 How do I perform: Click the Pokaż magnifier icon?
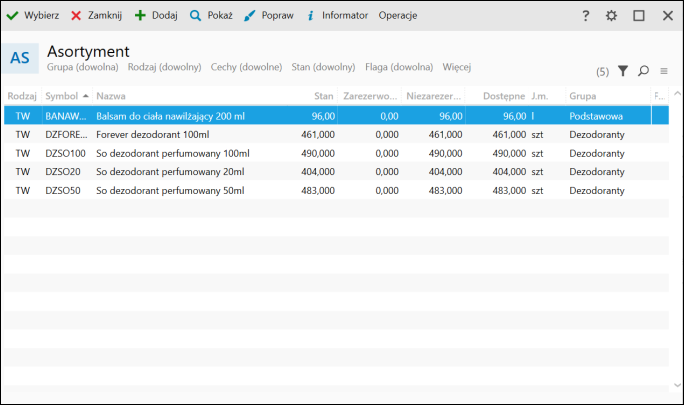pyautogui.click(x=195, y=16)
